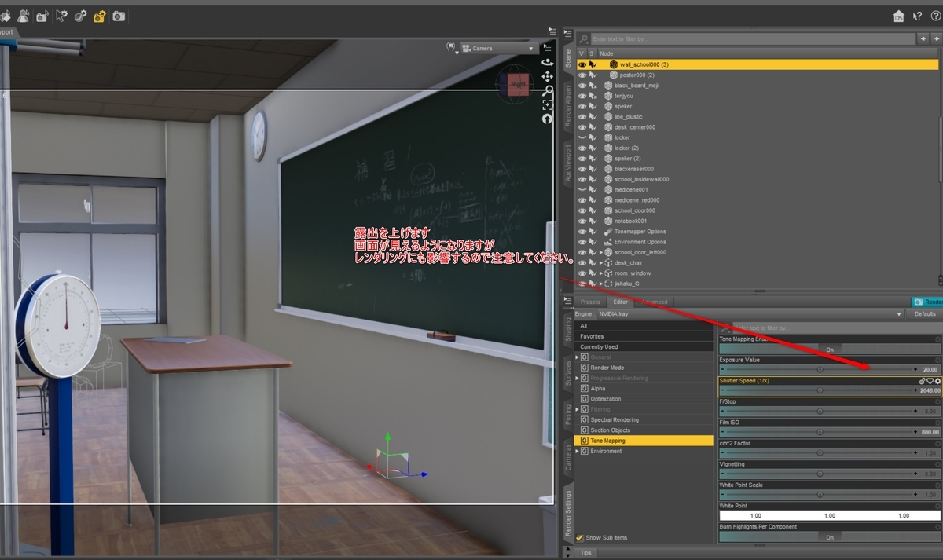
Task: Click the frame selection viewport control
Action: point(547,104)
